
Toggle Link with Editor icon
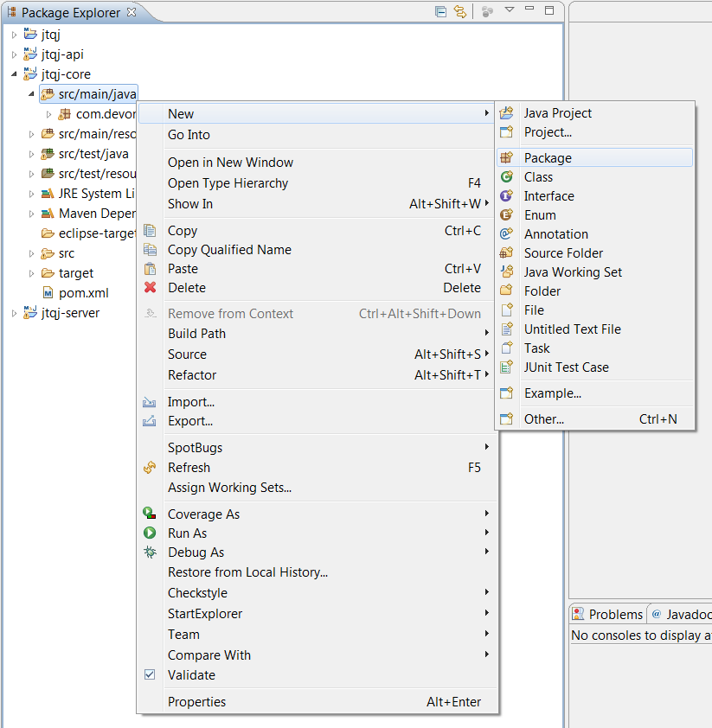click(460, 11)
